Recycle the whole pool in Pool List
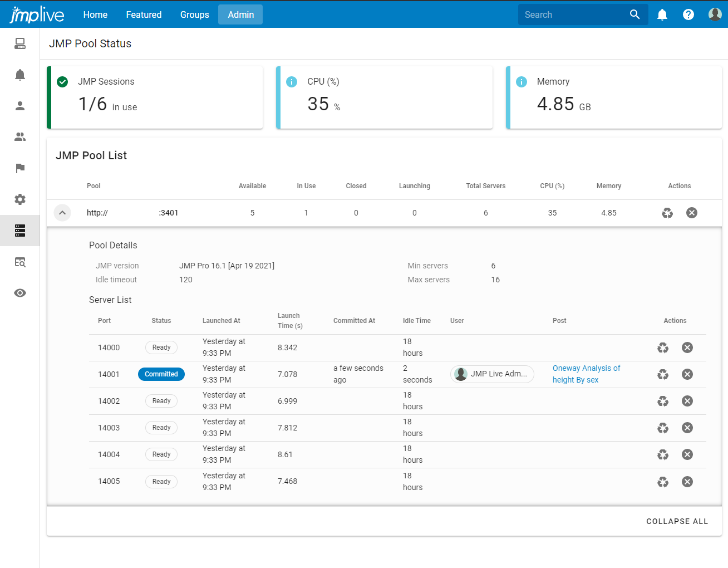Viewport: 728px width, 568px height. tap(667, 213)
